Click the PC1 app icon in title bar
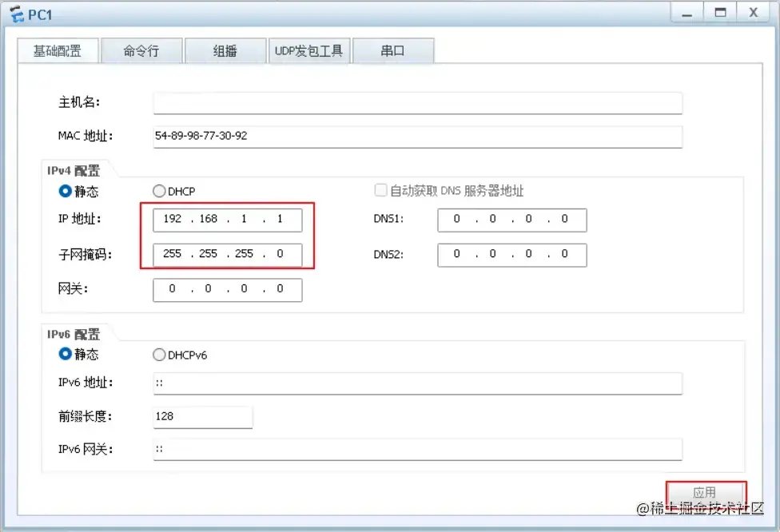 (17, 14)
